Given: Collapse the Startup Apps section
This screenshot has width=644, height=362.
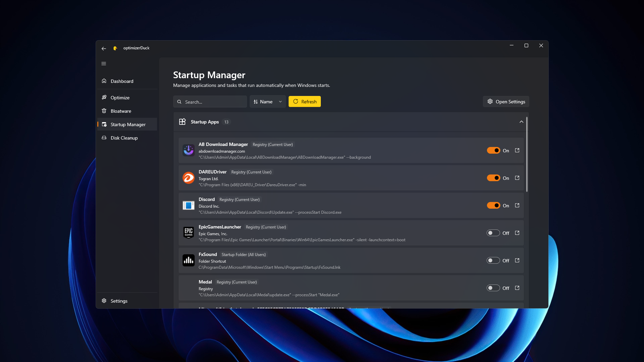Looking at the screenshot, I should (521, 122).
